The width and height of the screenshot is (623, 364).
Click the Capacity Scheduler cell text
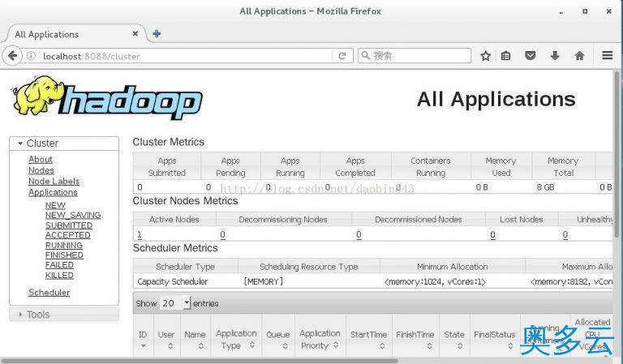[x=173, y=281]
